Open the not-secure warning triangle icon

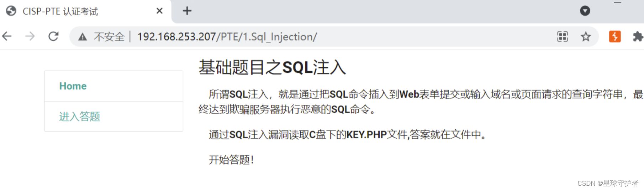(x=83, y=37)
